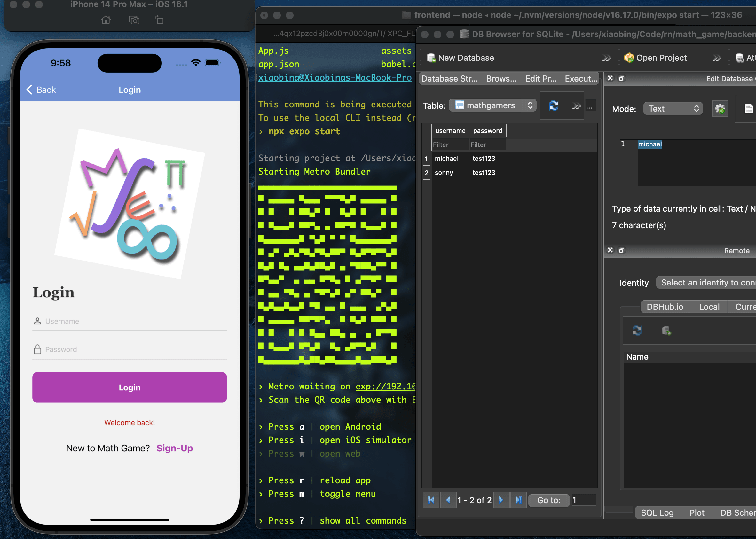Click the Login button on mobile screen
The height and width of the screenshot is (539, 756).
coord(129,387)
